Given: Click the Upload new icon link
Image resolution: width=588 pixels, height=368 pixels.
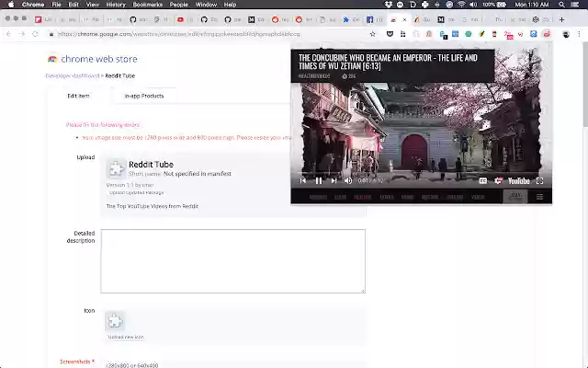Looking at the screenshot, I should (126, 337).
